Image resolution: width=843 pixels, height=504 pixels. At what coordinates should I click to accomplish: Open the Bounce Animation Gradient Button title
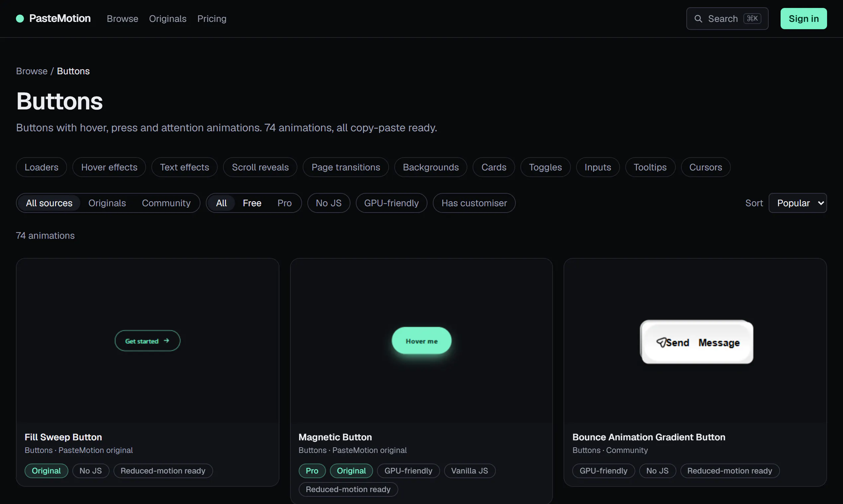[649, 437]
